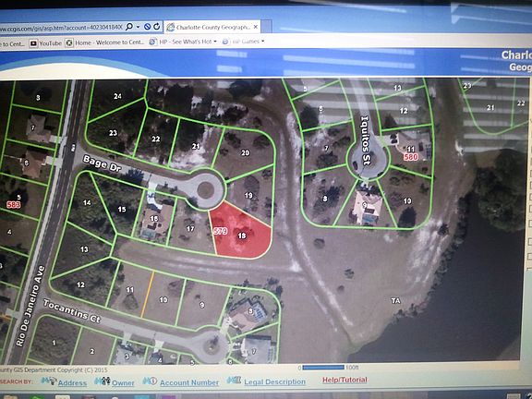The width and height of the screenshot is (532, 399).
Task: Open the address bar dropdown arrow
Action: pyautogui.click(x=139, y=27)
